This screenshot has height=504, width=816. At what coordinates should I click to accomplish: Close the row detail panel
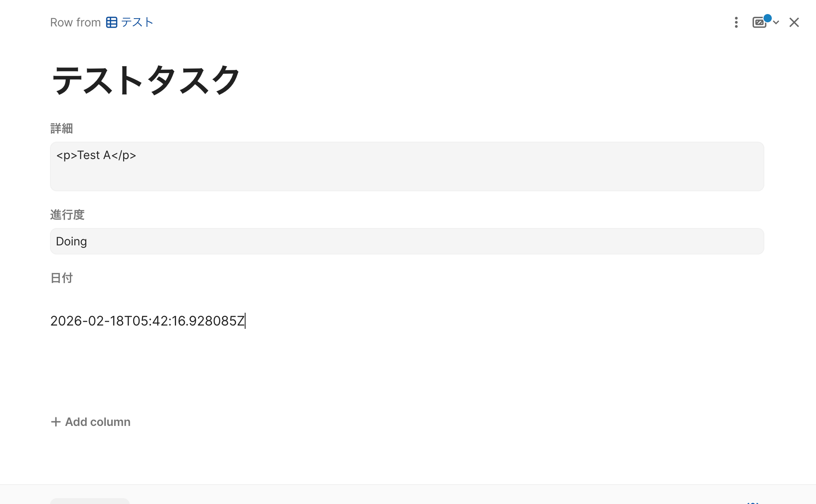tap(794, 22)
